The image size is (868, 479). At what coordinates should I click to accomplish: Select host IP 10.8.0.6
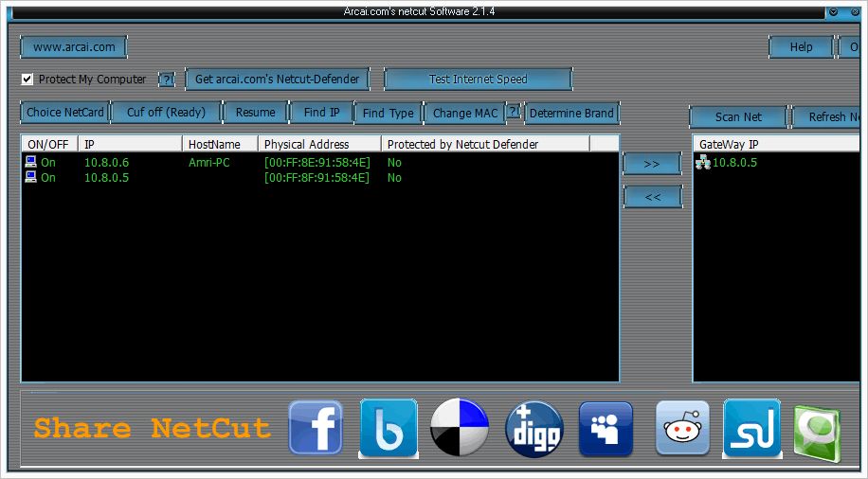tap(106, 162)
